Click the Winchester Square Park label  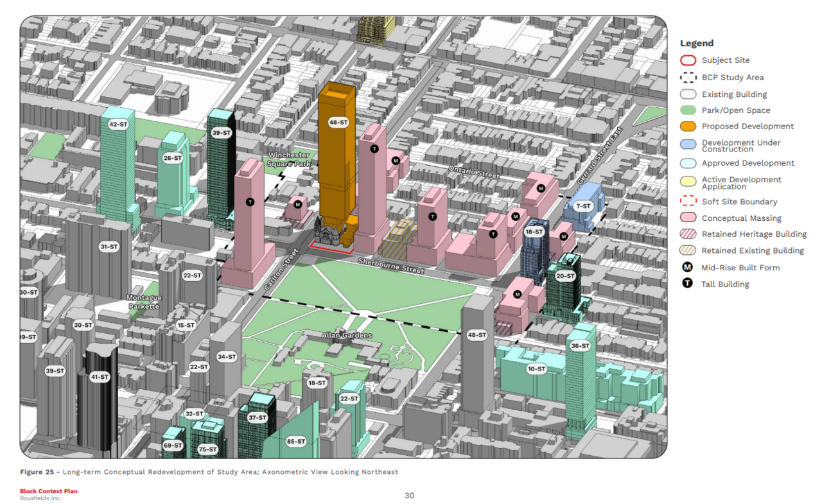288,160
